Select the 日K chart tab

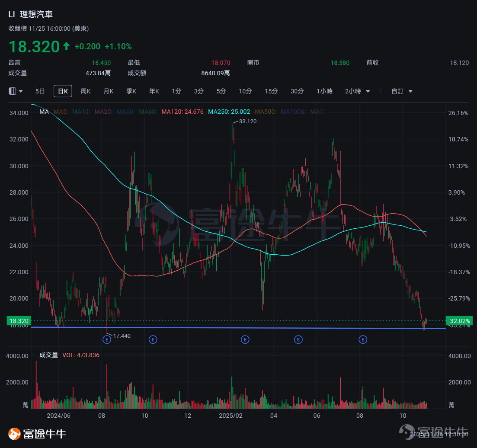tap(63, 91)
